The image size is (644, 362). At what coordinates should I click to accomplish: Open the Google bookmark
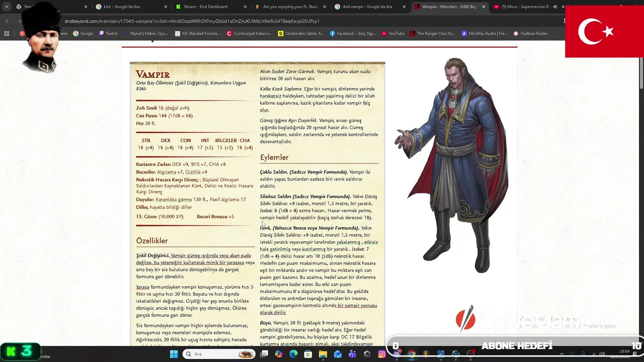83,34
